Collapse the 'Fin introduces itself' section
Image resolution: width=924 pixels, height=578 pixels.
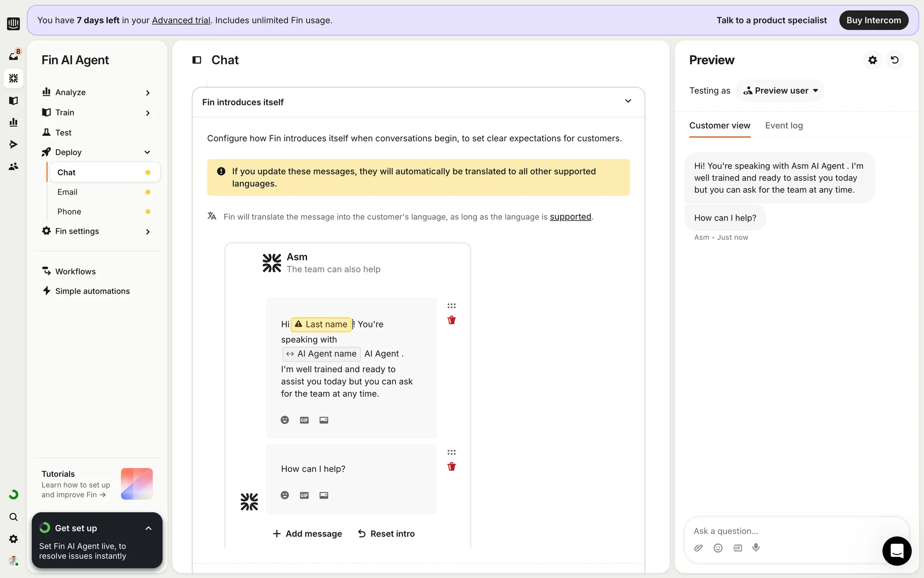coord(628,101)
